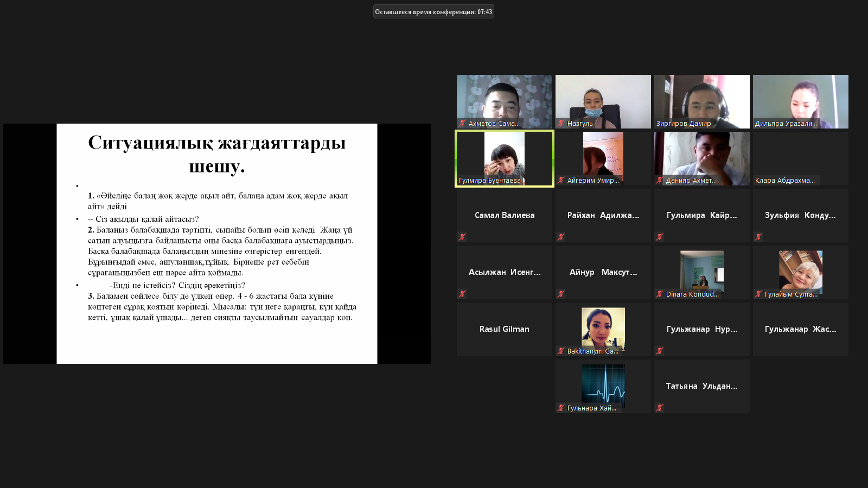Click the shared slide titled Ситуациялық жағдаяттарды шешу

click(217, 243)
